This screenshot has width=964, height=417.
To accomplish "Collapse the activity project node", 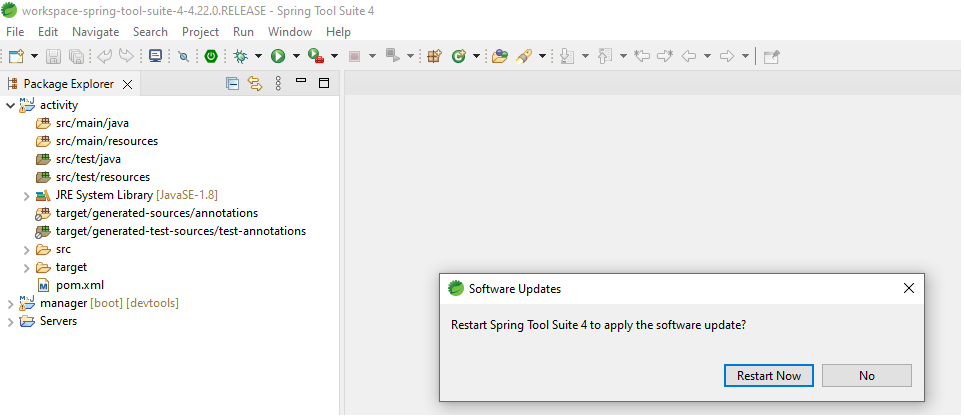I will point(10,105).
